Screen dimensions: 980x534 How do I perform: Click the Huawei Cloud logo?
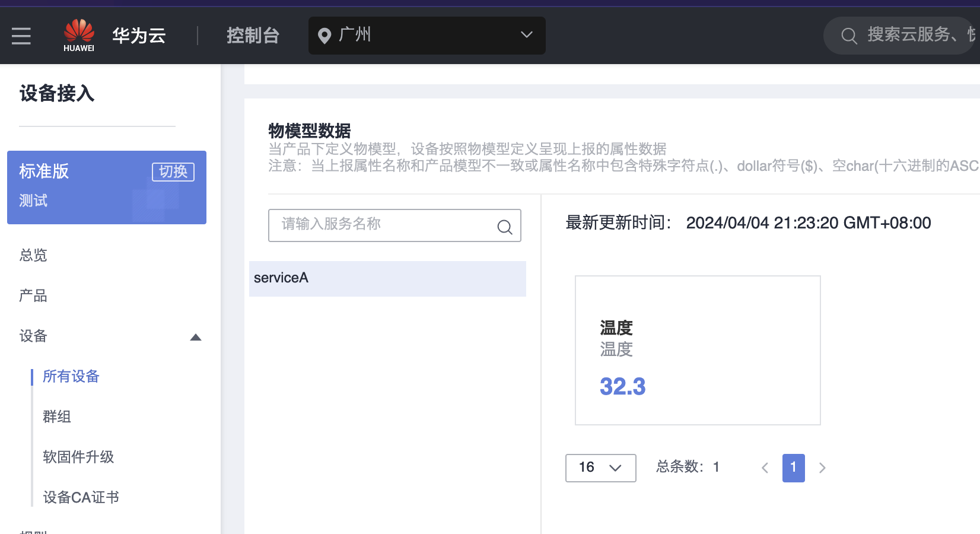[x=79, y=34]
